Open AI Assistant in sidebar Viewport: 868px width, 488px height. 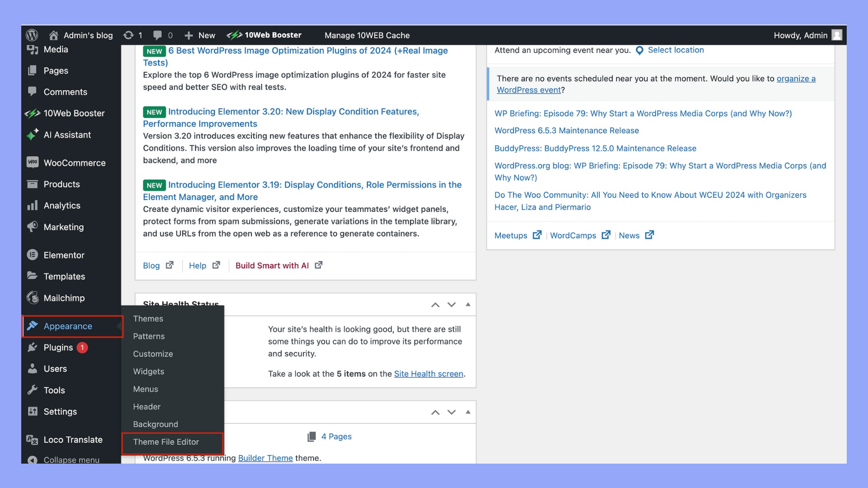pos(67,135)
